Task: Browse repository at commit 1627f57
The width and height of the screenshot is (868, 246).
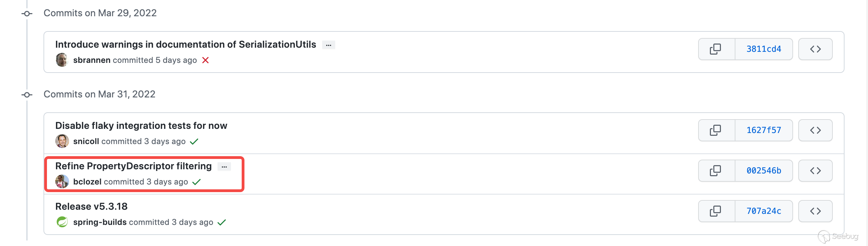Action: tap(815, 130)
